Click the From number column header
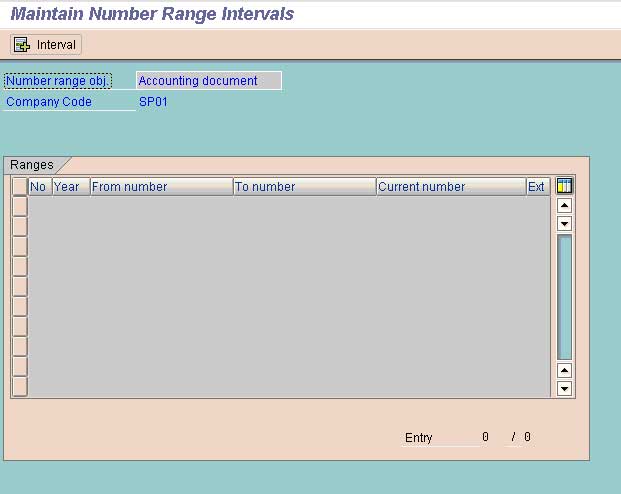The image size is (621, 494). point(161,186)
